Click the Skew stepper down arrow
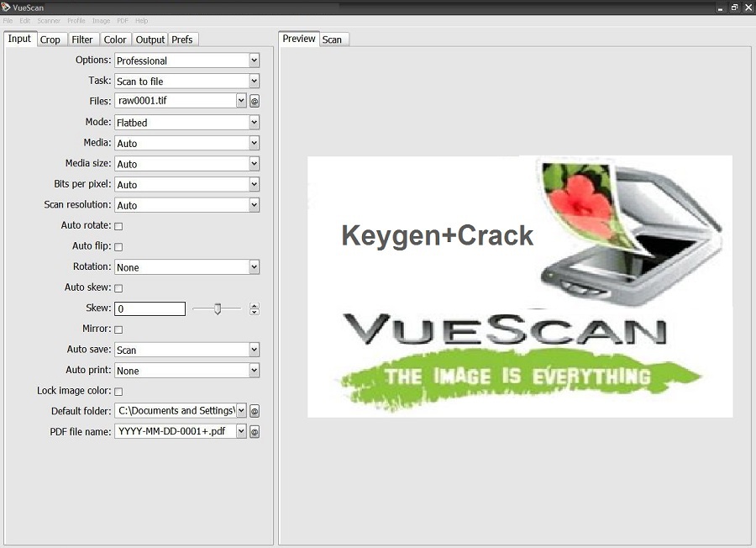This screenshot has height=548, width=756. 255,312
